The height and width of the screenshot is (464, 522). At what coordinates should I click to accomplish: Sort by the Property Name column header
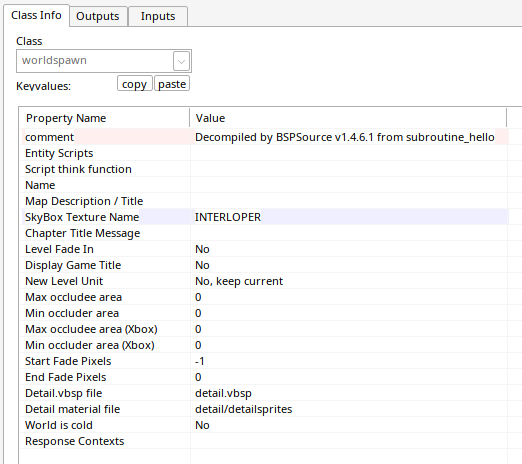tap(104, 118)
